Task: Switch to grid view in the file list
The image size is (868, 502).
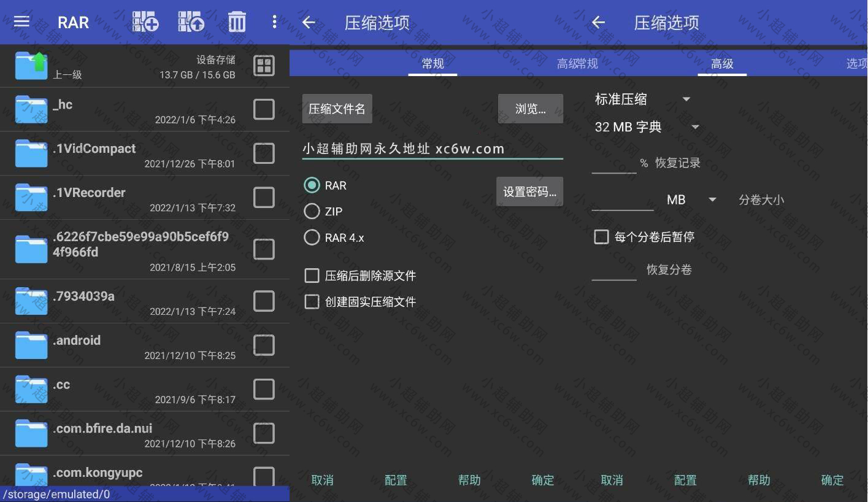Action: [264, 65]
